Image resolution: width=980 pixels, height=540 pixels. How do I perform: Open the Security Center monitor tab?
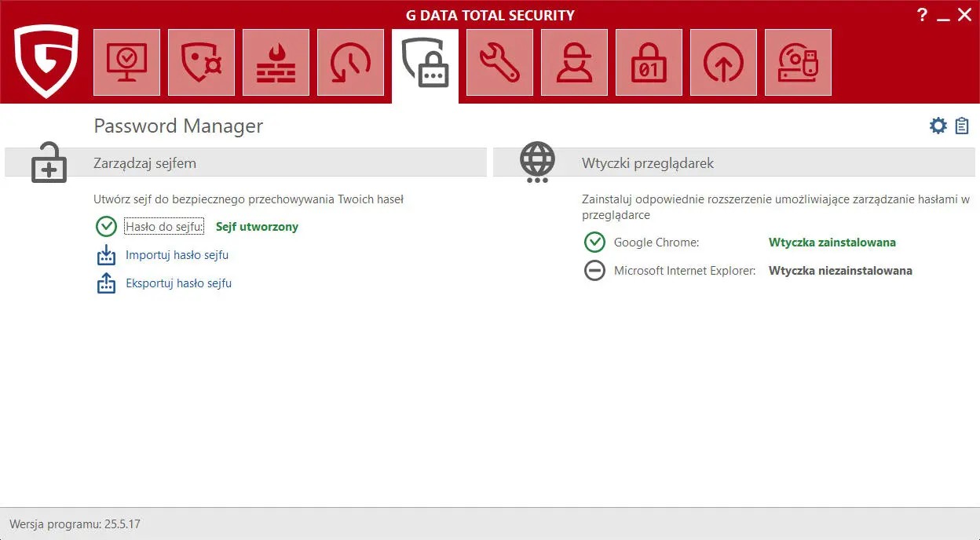(126, 63)
